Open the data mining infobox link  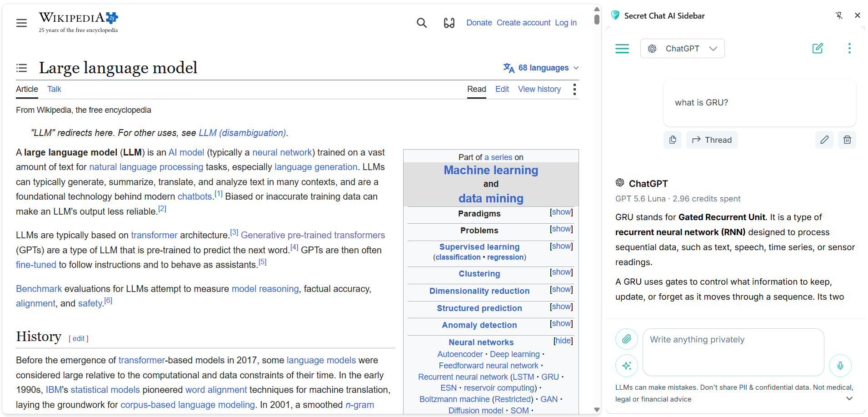click(491, 198)
